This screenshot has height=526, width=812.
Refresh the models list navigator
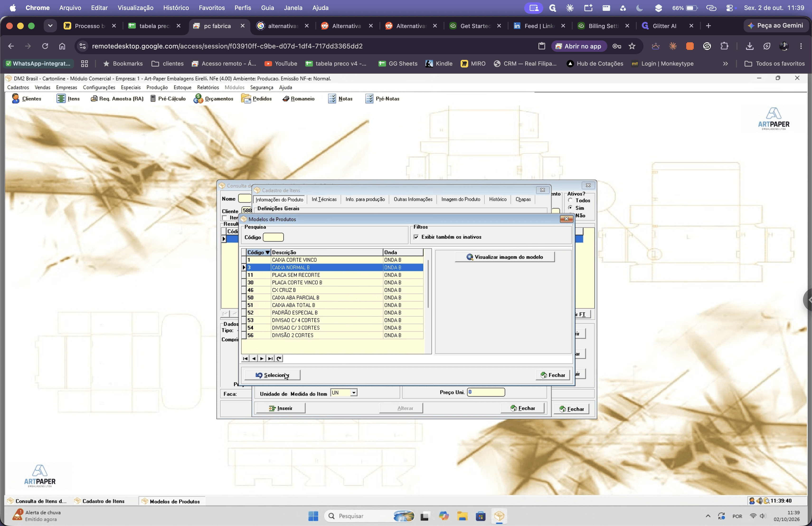(279, 359)
